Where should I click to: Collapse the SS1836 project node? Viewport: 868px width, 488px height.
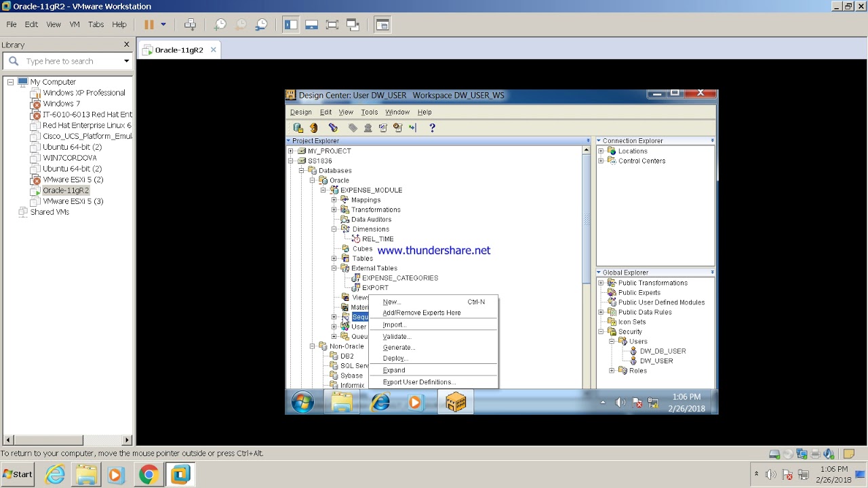pyautogui.click(x=291, y=161)
